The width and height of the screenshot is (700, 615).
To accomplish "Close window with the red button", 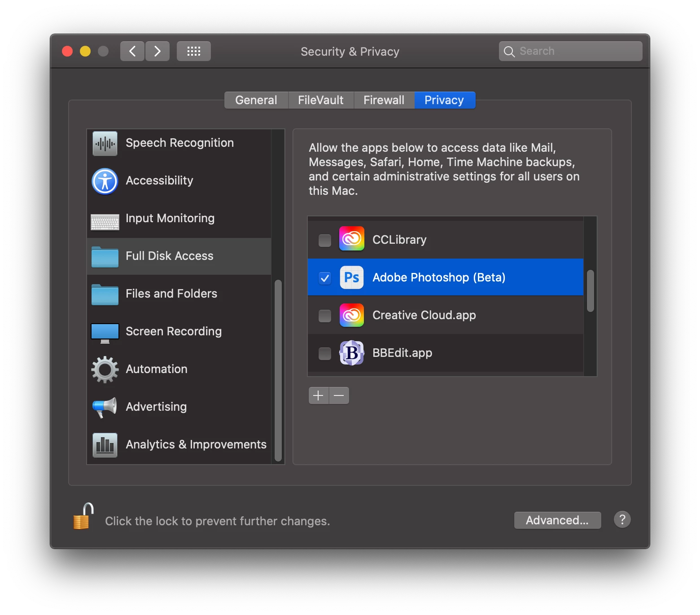I will click(x=67, y=51).
